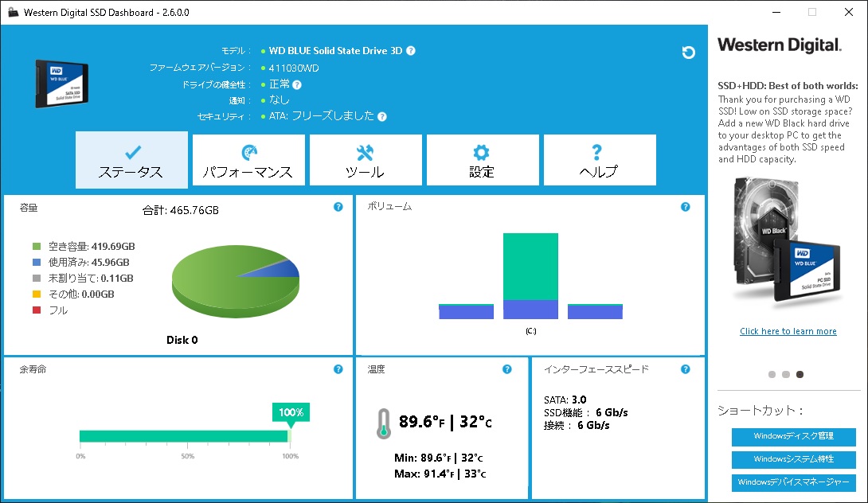The height and width of the screenshot is (503, 868).
Task: Click the blue 使用済み legend swatch
Action: coord(37,263)
